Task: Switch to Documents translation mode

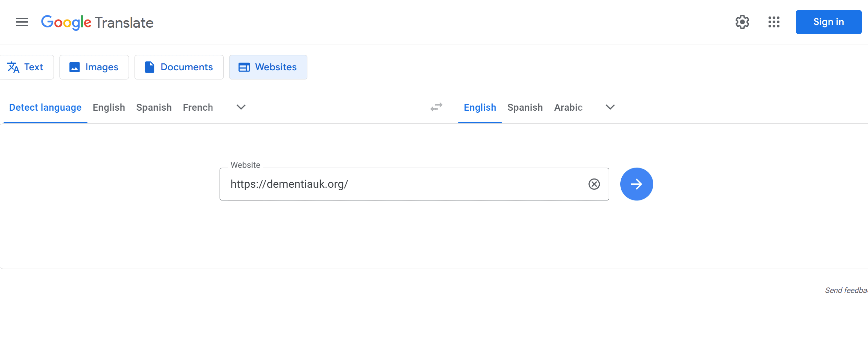Action: [x=179, y=67]
